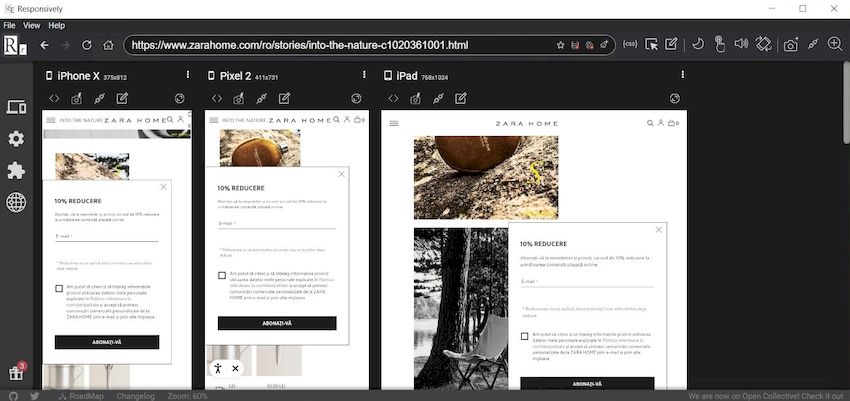Take iPad screenshot
Viewport: 850px width, 401px height.
(415, 98)
